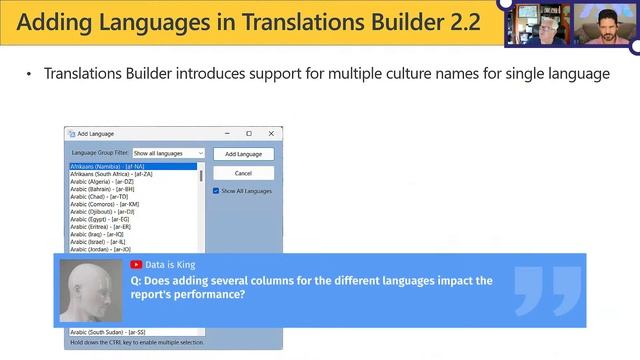Minimize the Add Language dialog

(x=227, y=133)
